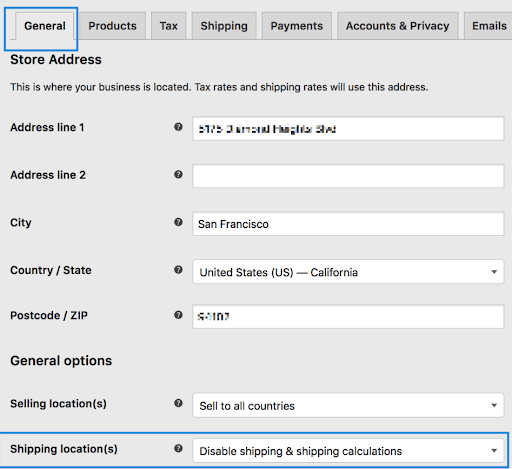Viewport: 512px width, 469px height.
Task: Click into the Address line 2 field
Action: [x=348, y=176]
